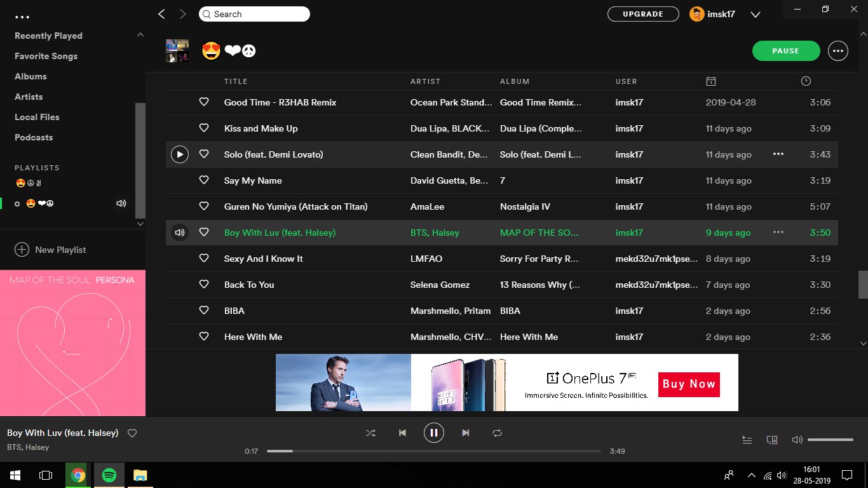This screenshot has height=488, width=868.
Task: Open Selena Gomez artist link
Action: point(440,285)
